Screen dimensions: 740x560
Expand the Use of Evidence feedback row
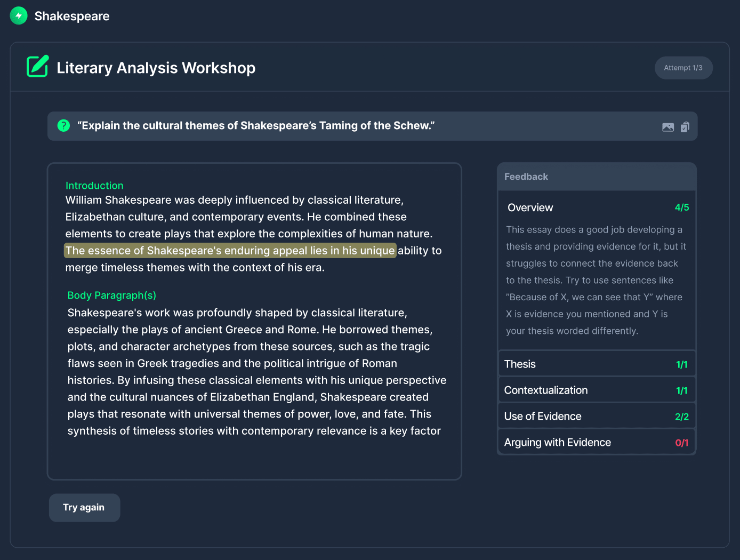pos(597,417)
